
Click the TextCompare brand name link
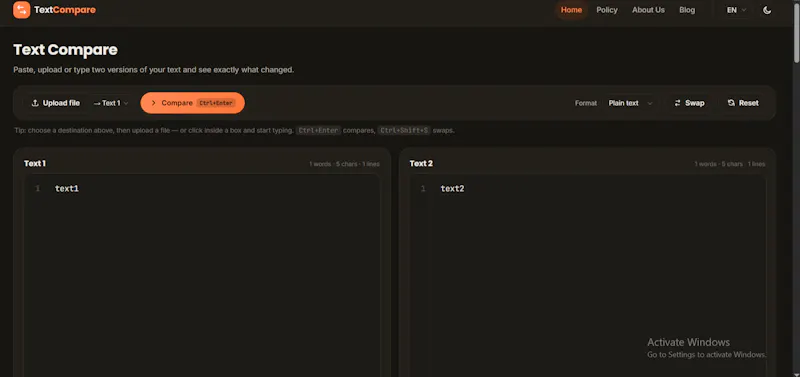coord(65,10)
